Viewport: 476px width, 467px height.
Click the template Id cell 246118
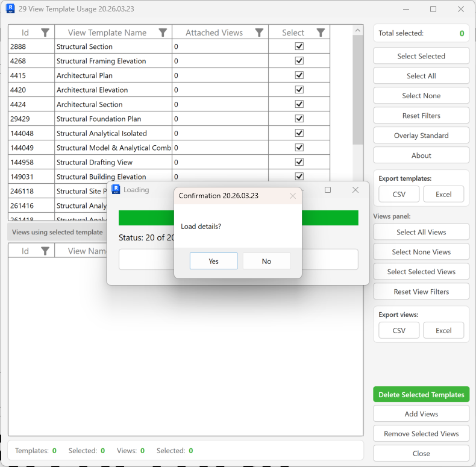31,191
